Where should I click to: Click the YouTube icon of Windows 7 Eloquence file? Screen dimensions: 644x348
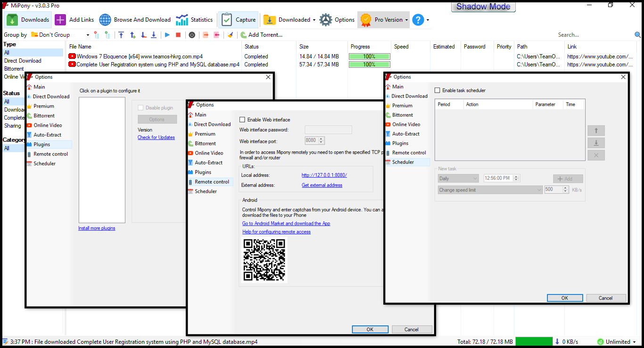[72, 56]
